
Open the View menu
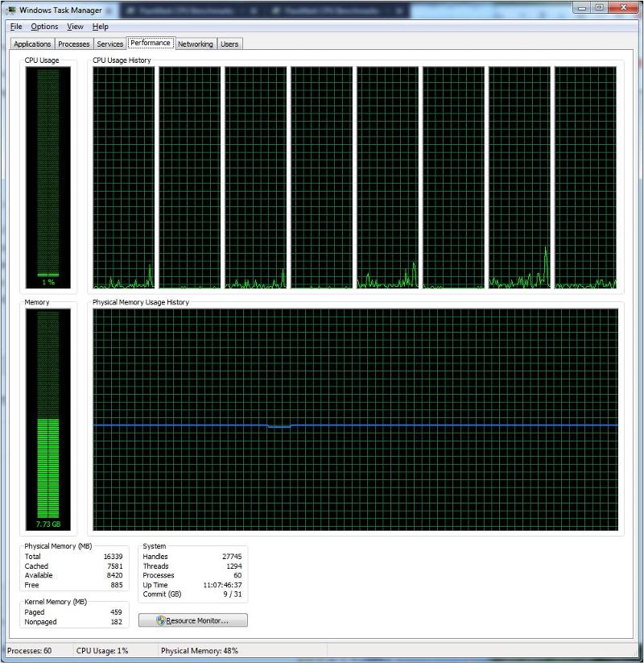(x=75, y=26)
